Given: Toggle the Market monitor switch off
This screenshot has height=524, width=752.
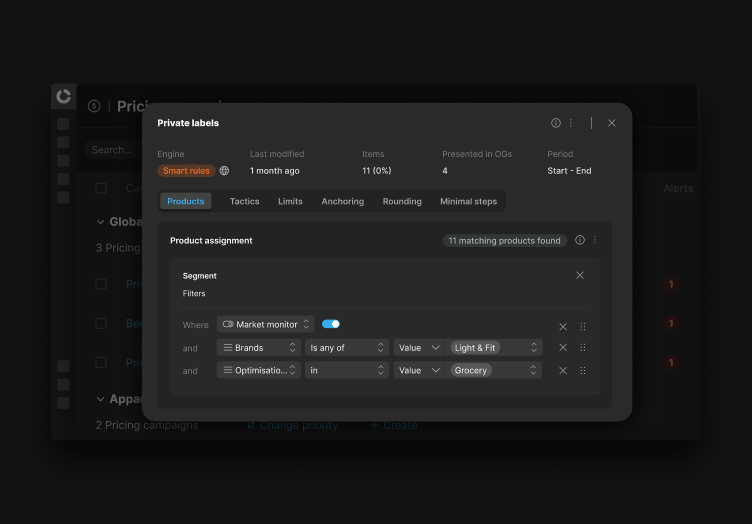Looking at the screenshot, I should pyautogui.click(x=331, y=324).
